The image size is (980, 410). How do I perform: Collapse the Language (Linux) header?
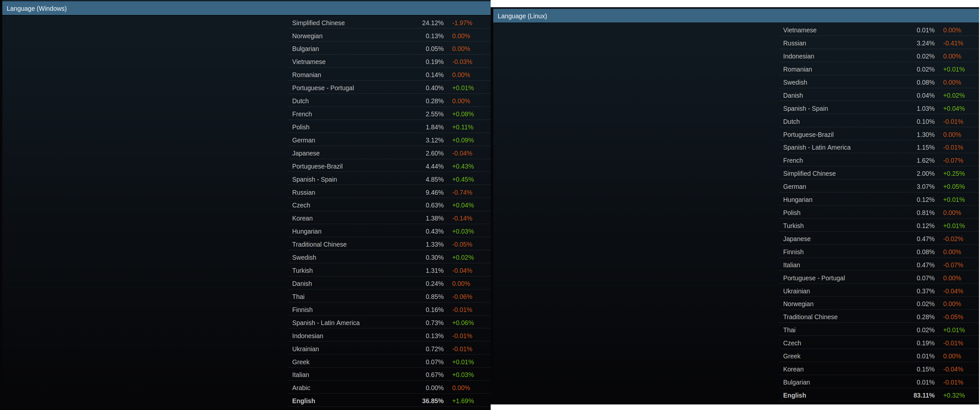pos(522,16)
